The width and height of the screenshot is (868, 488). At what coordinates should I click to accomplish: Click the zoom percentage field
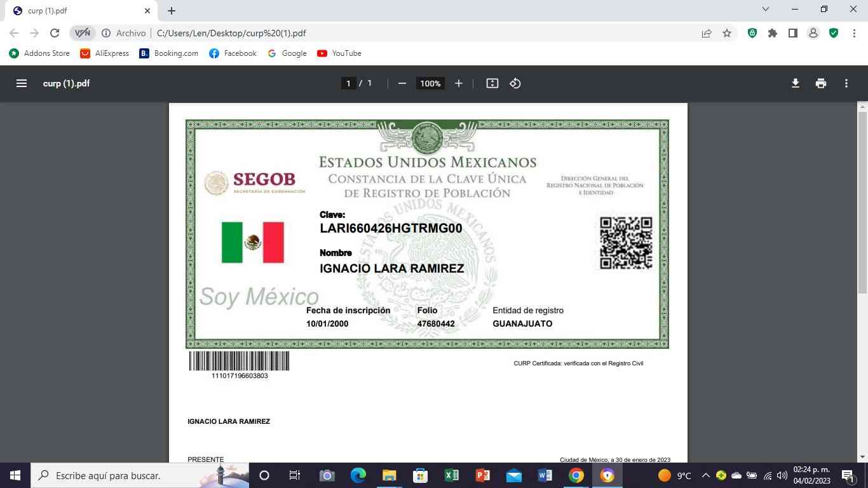tap(430, 83)
